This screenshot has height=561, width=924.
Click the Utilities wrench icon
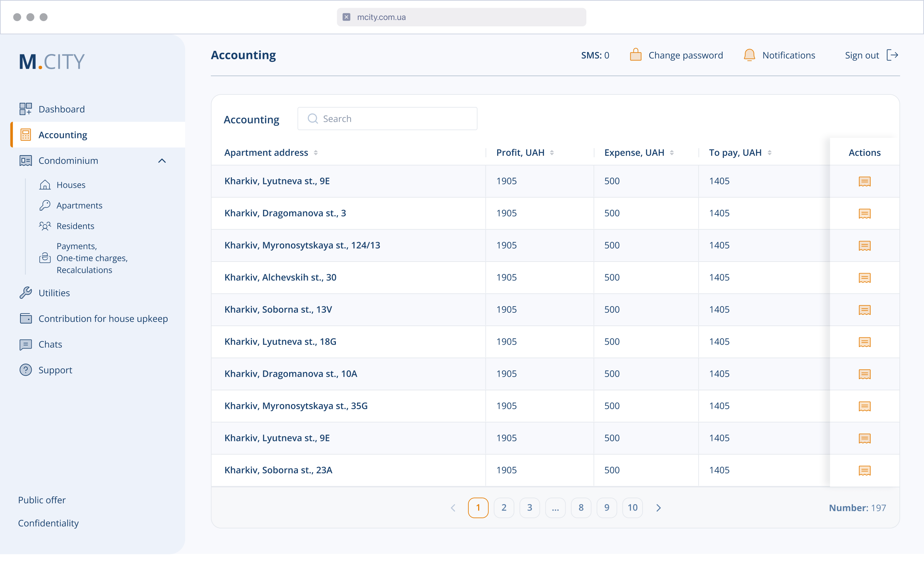tap(26, 293)
